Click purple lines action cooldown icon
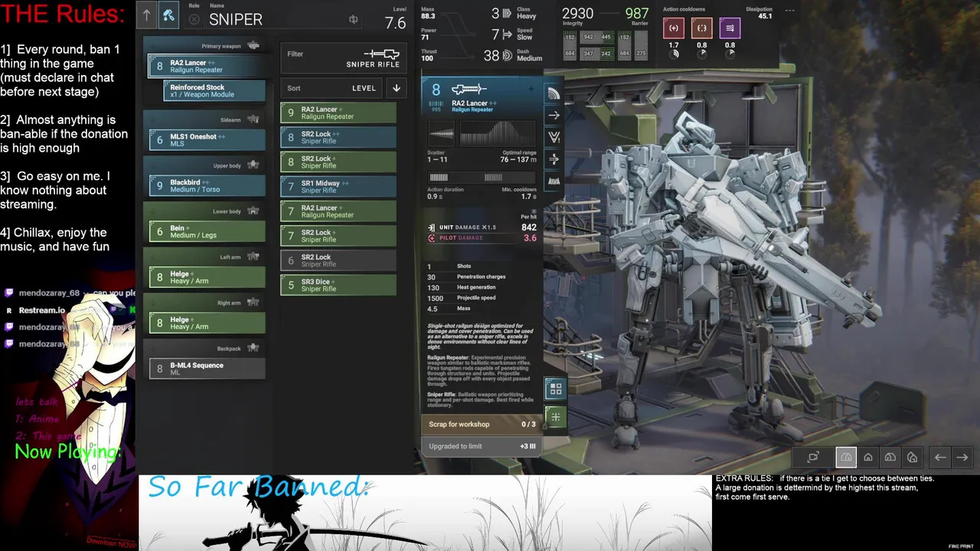The image size is (980, 551). tap(730, 28)
